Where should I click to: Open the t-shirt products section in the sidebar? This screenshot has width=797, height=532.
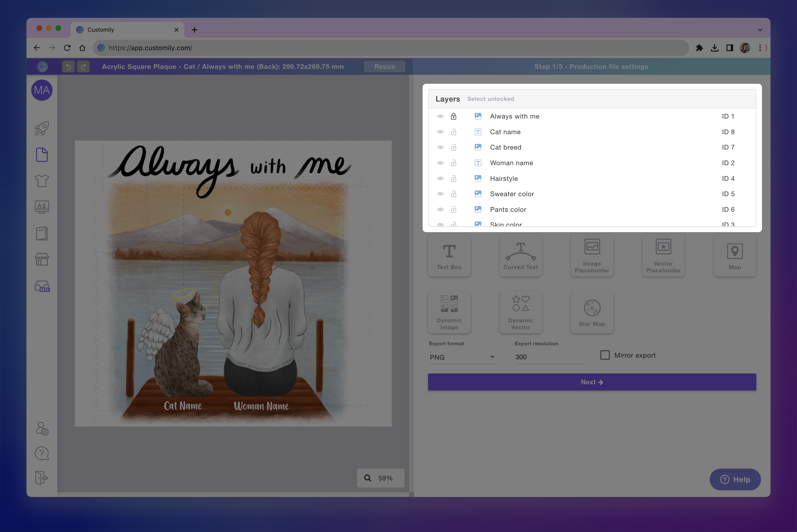tap(41, 181)
